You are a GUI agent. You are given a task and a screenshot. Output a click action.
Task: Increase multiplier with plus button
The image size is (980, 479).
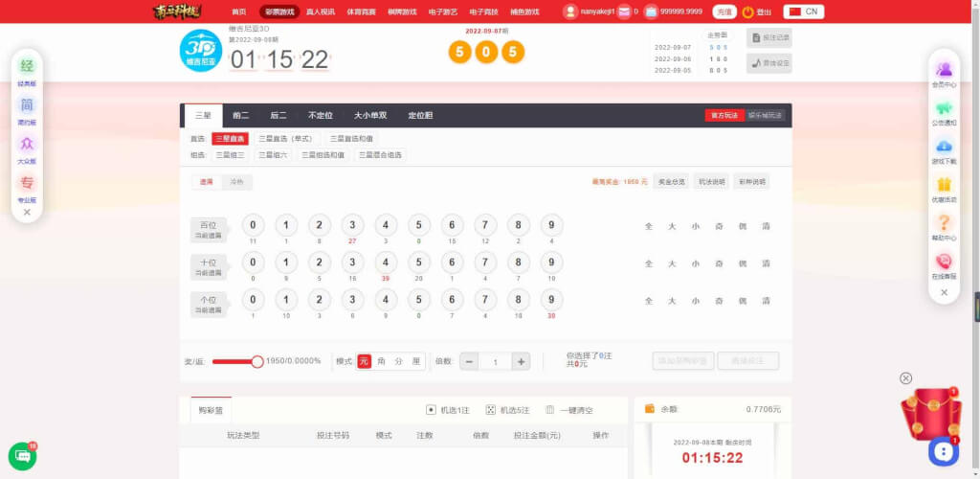(521, 361)
